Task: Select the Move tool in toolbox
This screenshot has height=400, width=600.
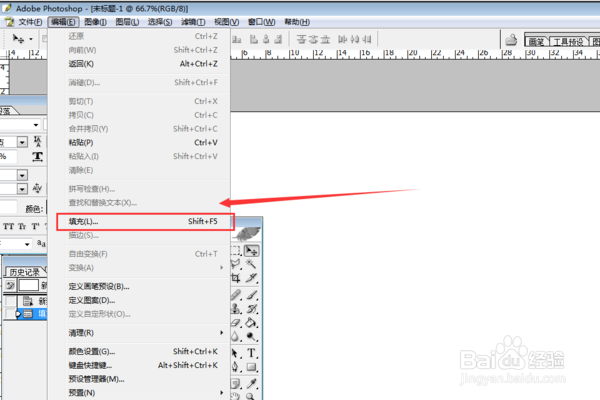Action: point(251,251)
